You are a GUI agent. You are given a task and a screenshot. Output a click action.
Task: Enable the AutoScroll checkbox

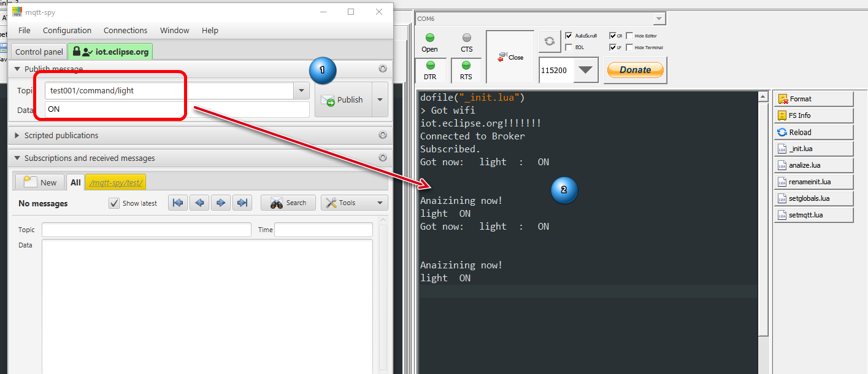pyautogui.click(x=569, y=36)
